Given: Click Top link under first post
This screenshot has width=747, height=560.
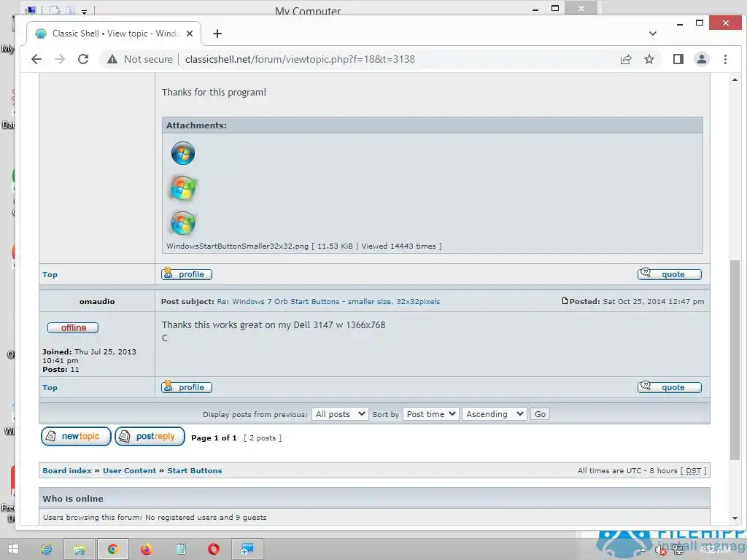Looking at the screenshot, I should click(50, 274).
